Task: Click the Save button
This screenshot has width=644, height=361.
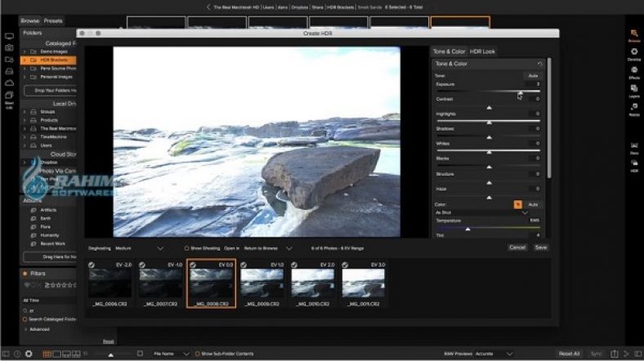Action: point(541,247)
